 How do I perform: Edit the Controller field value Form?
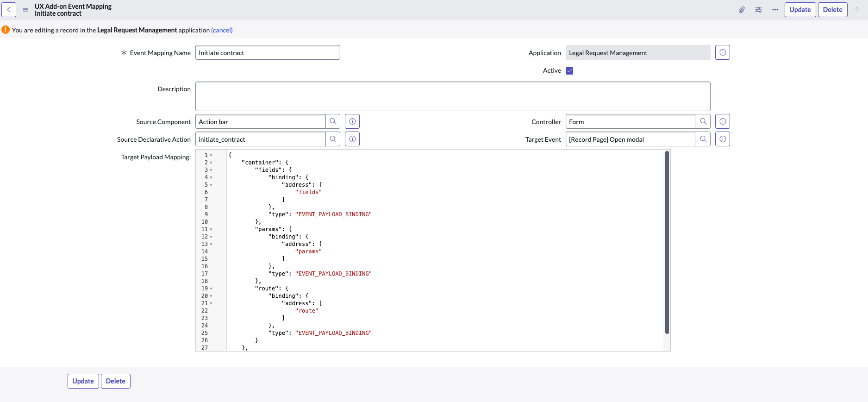631,121
